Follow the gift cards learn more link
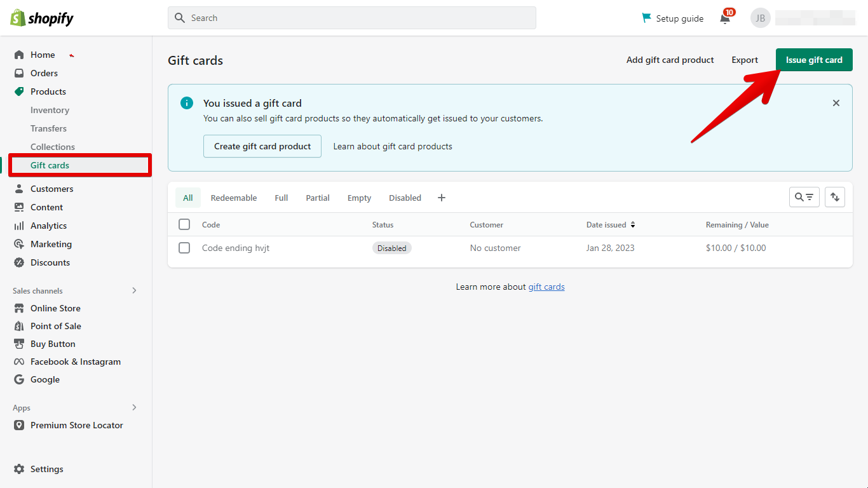Viewport: 868px width, 488px height. [x=546, y=287]
